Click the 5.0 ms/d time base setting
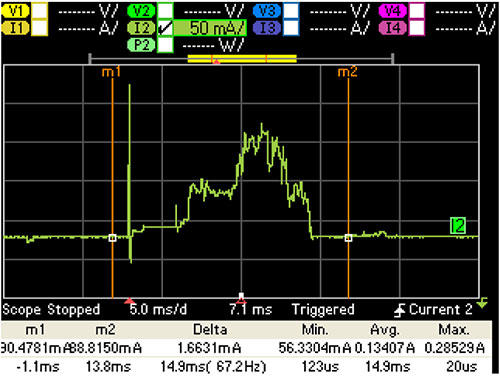This screenshot has width=500, height=378. pyautogui.click(x=158, y=310)
